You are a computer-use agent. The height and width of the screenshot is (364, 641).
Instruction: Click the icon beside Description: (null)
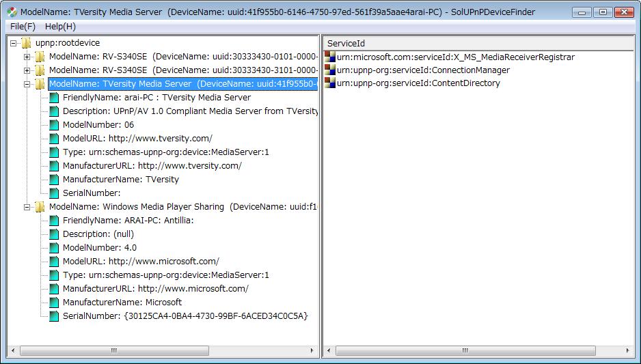point(54,234)
